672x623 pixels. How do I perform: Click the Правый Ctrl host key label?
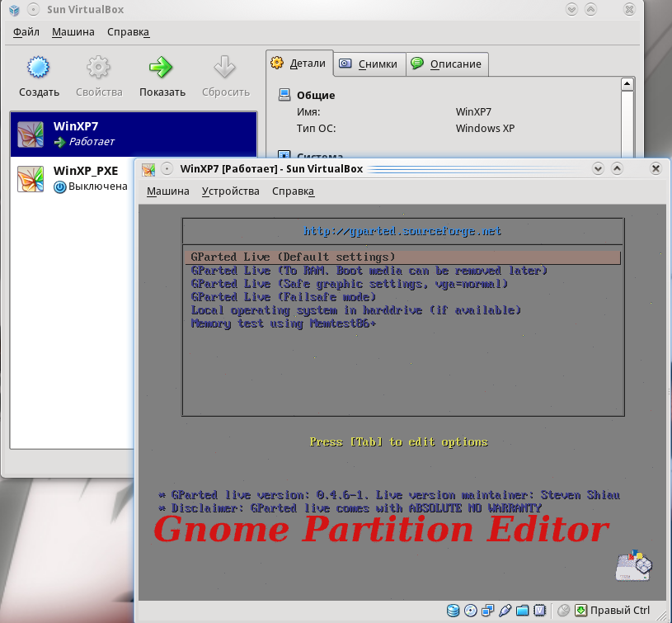(x=620, y=610)
